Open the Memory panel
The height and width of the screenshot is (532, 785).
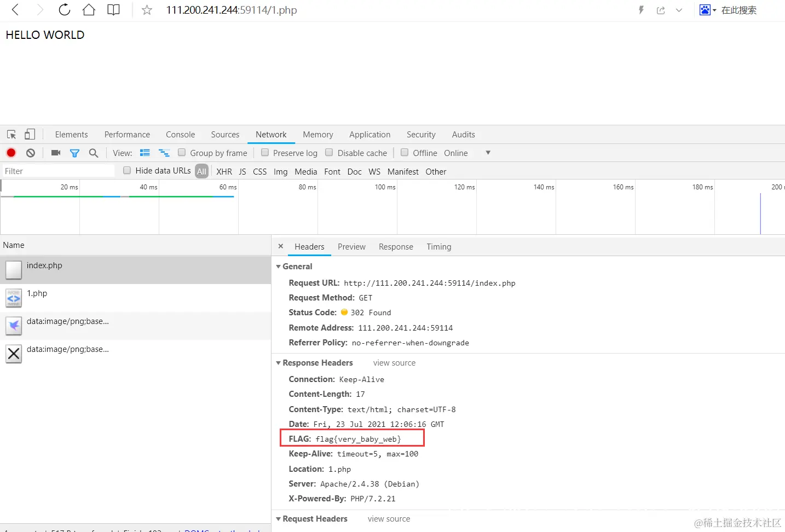pyautogui.click(x=318, y=135)
